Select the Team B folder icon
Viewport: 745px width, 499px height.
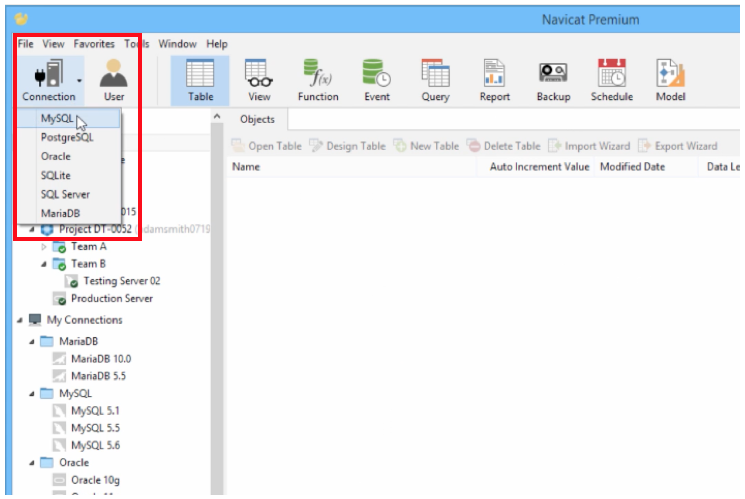(59, 264)
